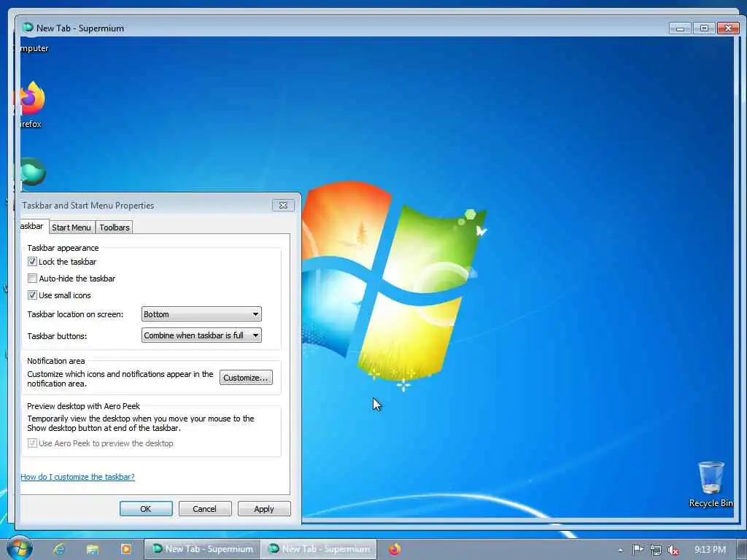Open the Recycle Bin desktop icon
Image resolution: width=747 pixels, height=560 pixels.
(x=711, y=484)
